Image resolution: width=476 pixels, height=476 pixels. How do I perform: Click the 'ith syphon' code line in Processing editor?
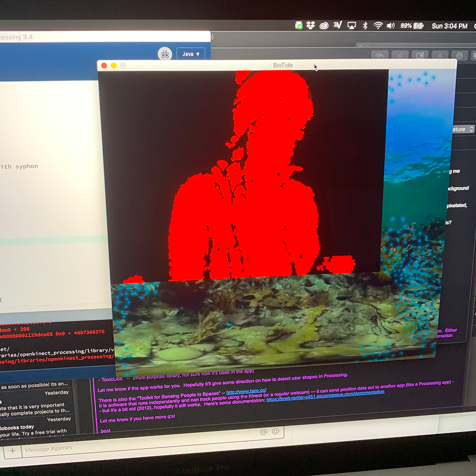click(x=19, y=167)
